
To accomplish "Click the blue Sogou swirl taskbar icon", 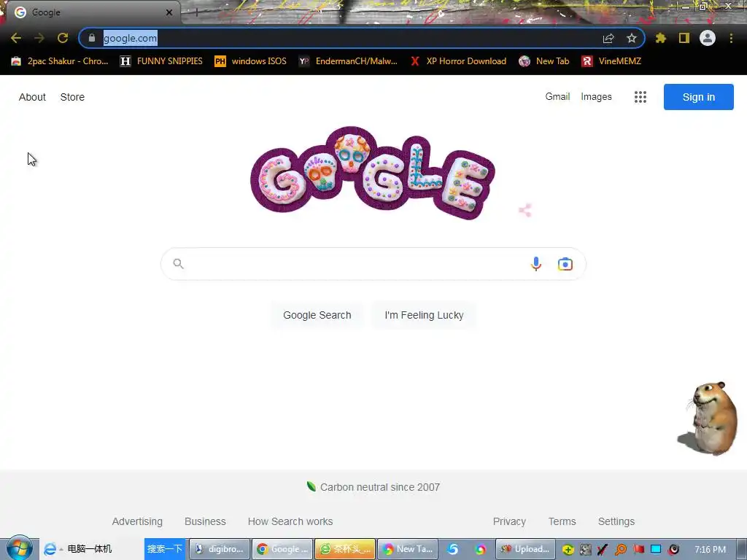I will 452,549.
